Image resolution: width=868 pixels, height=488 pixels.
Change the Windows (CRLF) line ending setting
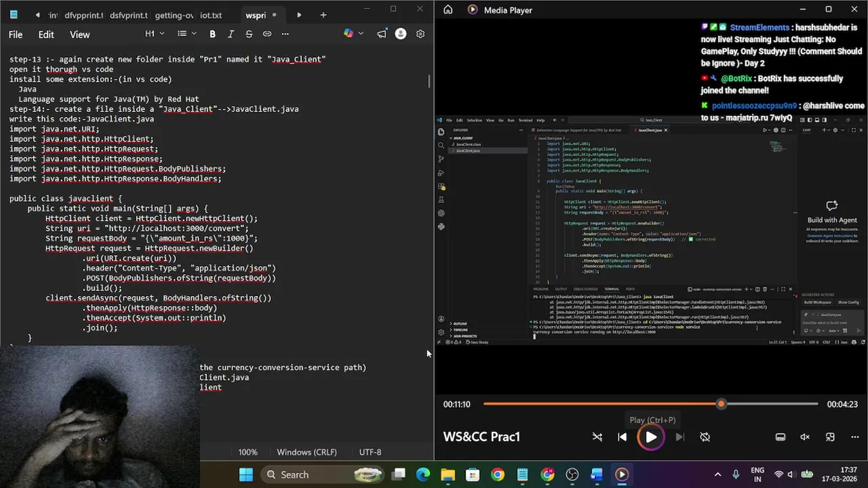[x=307, y=452]
